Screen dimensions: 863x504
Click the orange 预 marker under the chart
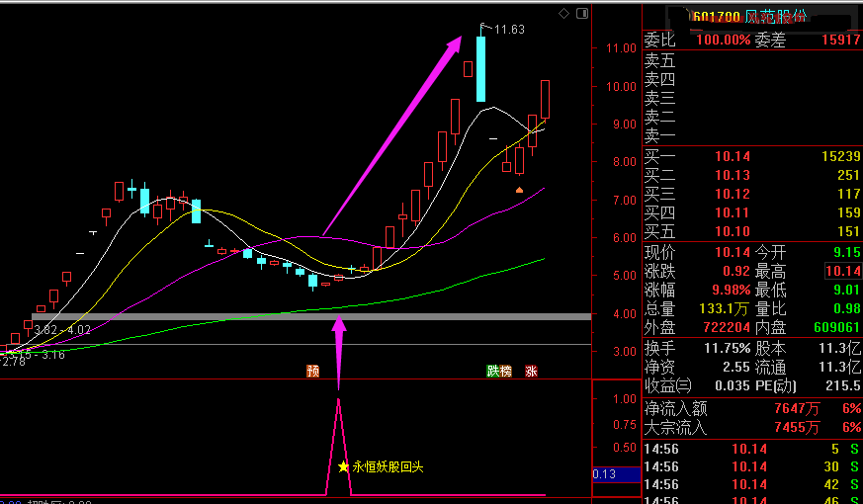pyautogui.click(x=312, y=371)
